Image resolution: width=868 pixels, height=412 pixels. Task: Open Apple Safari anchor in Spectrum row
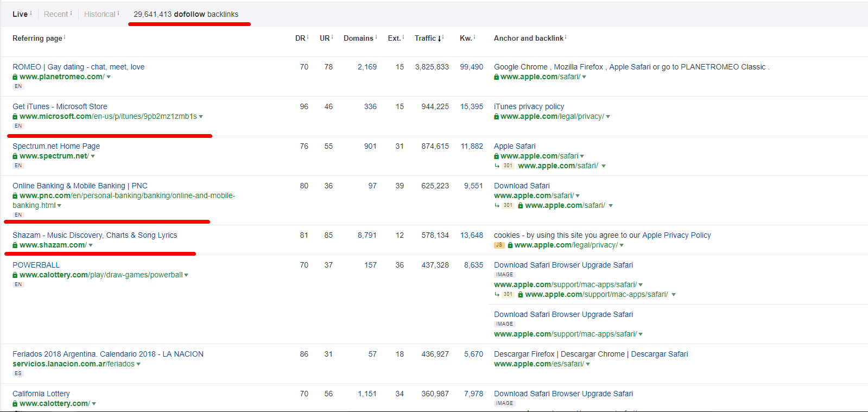(x=515, y=146)
